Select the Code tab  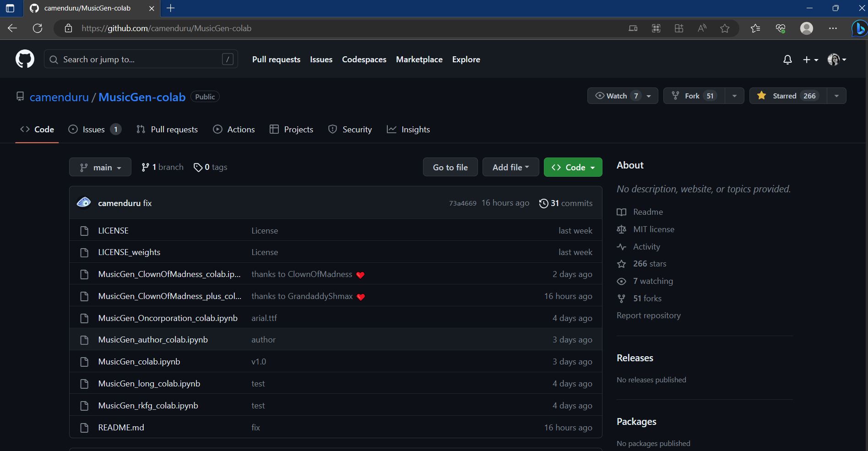[x=37, y=130]
